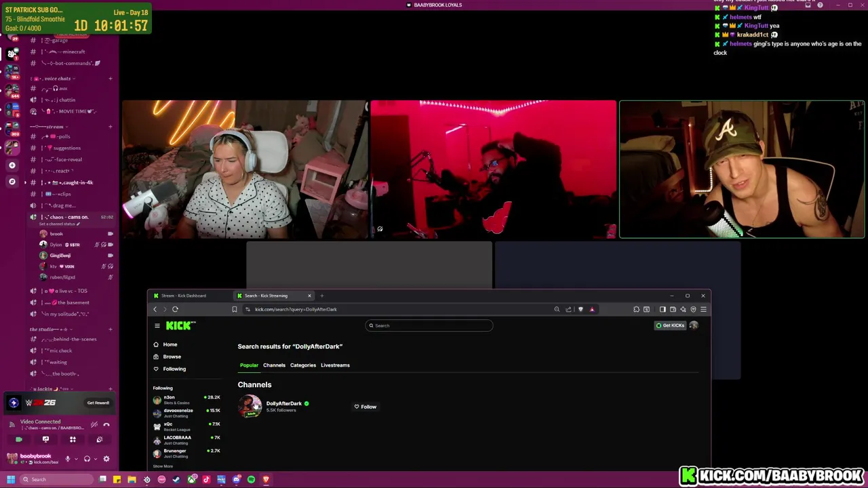Mute Discord microphone
The height and width of the screenshot is (488, 868).
(67, 459)
